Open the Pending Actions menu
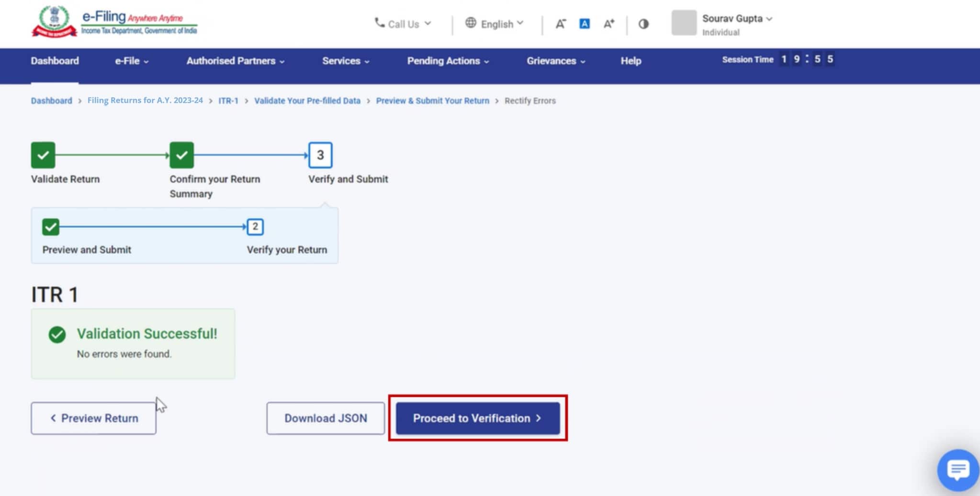 448,61
